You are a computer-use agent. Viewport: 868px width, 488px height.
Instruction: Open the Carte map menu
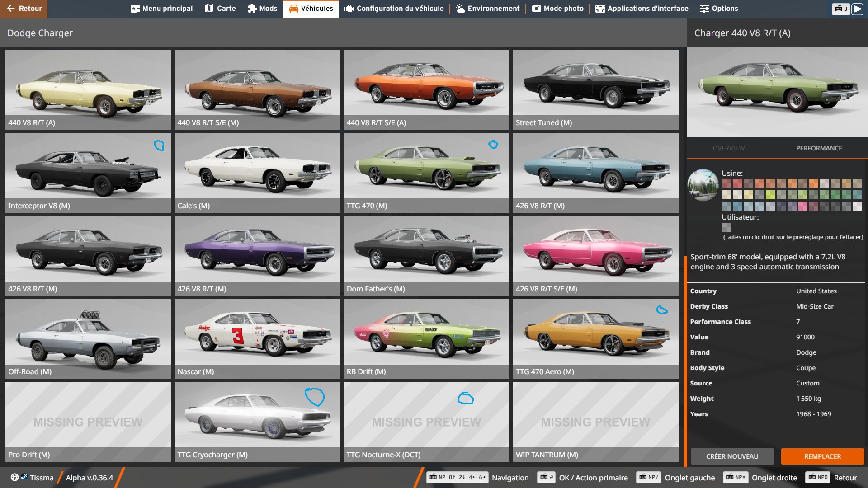220,9
